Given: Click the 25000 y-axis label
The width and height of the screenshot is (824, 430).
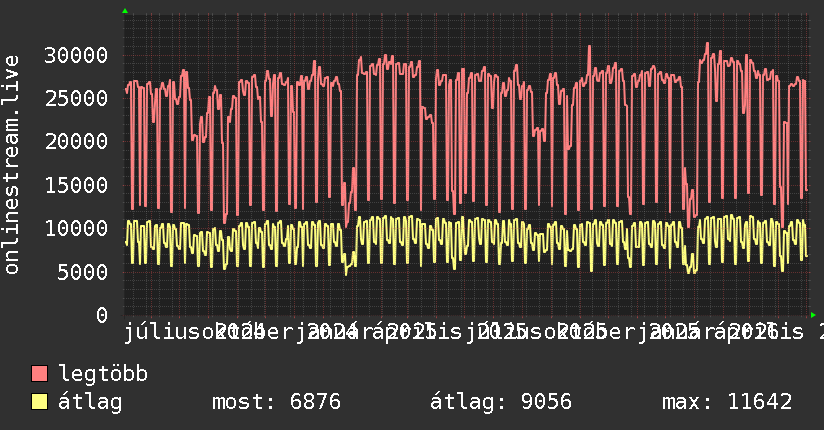Looking at the screenshot, I should click(x=76, y=98).
